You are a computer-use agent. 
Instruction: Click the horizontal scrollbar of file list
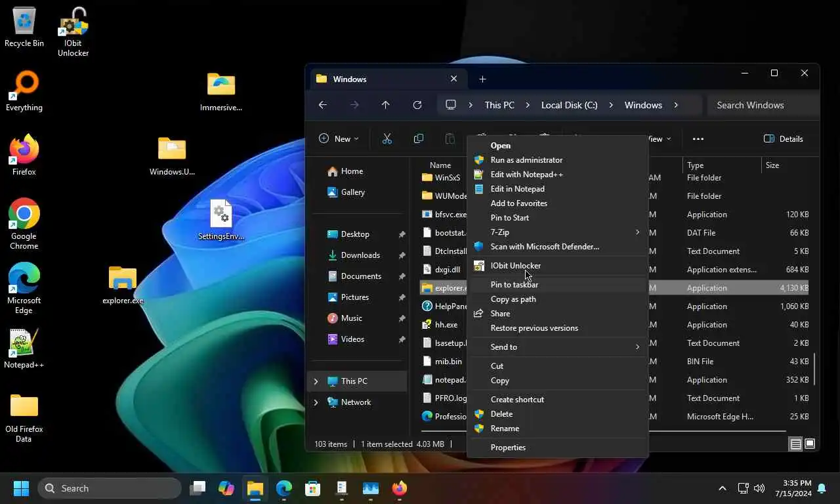[x=602, y=431]
